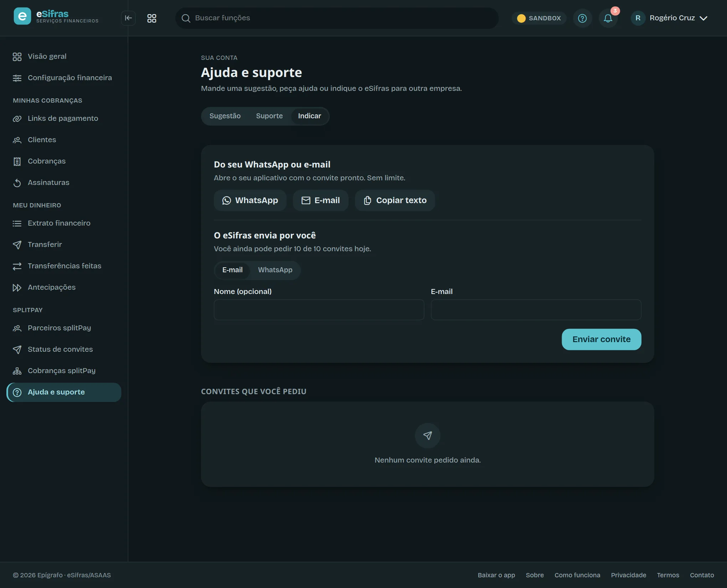This screenshot has height=588, width=727.
Task: Open the help question-mark icon in the header
Action: tap(582, 18)
